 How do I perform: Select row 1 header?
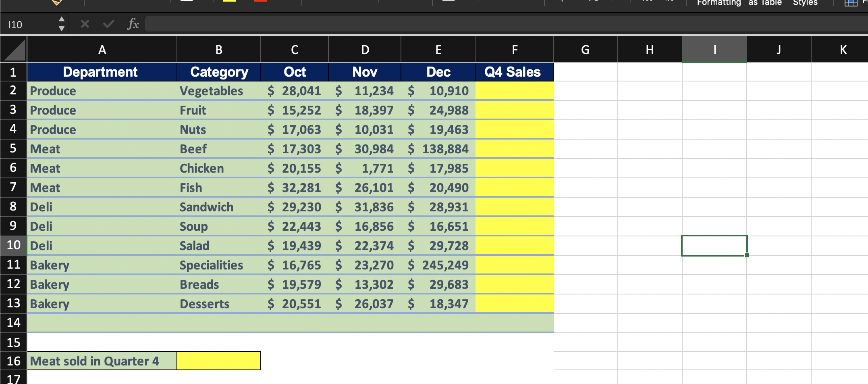point(13,72)
